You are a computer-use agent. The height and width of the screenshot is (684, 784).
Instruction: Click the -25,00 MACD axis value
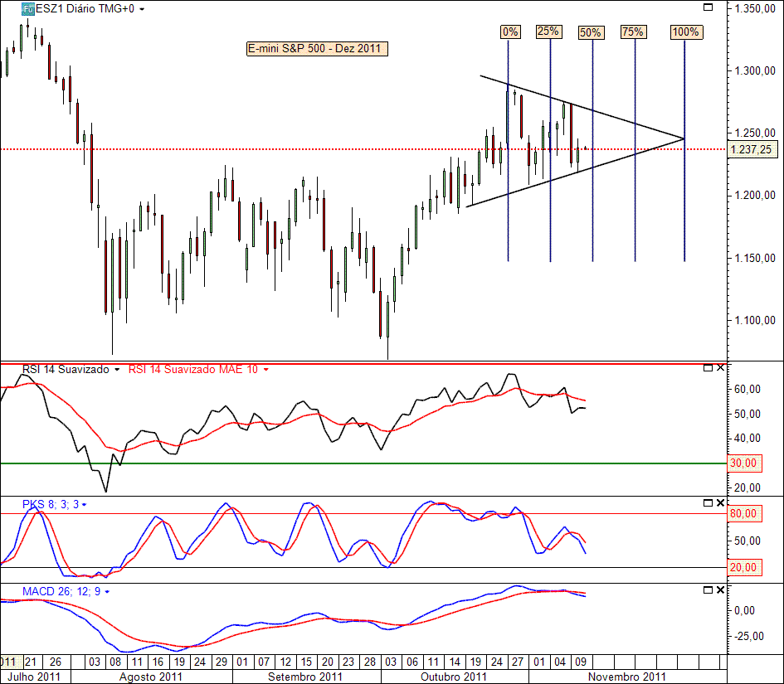(x=748, y=636)
